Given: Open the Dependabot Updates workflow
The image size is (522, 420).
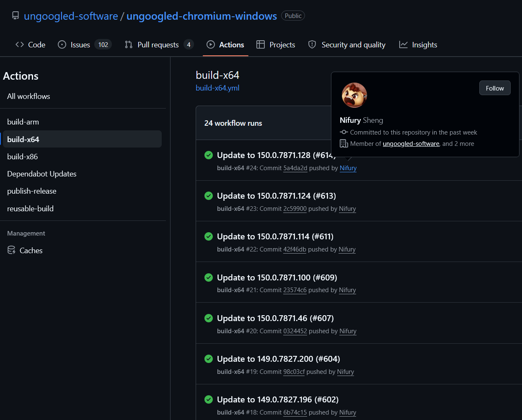Looking at the screenshot, I should (42, 174).
